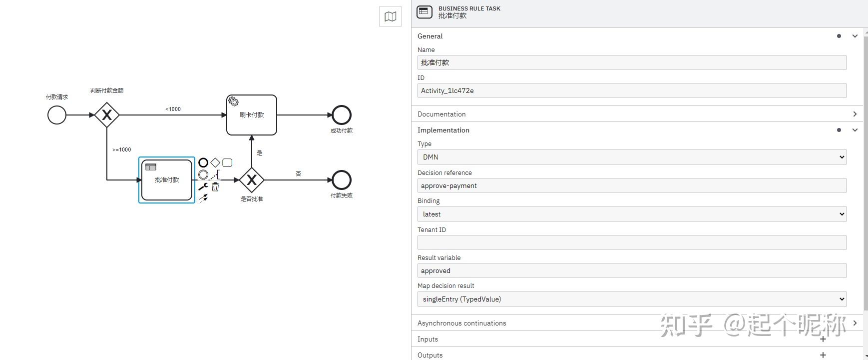Activate the connect arrows tool
This screenshot has width=868, height=360.
203,199
